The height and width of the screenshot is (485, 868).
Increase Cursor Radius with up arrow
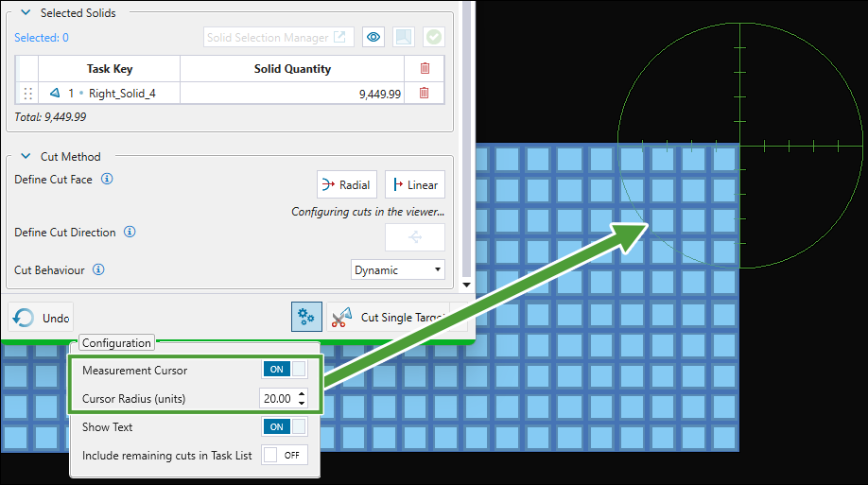tap(302, 393)
